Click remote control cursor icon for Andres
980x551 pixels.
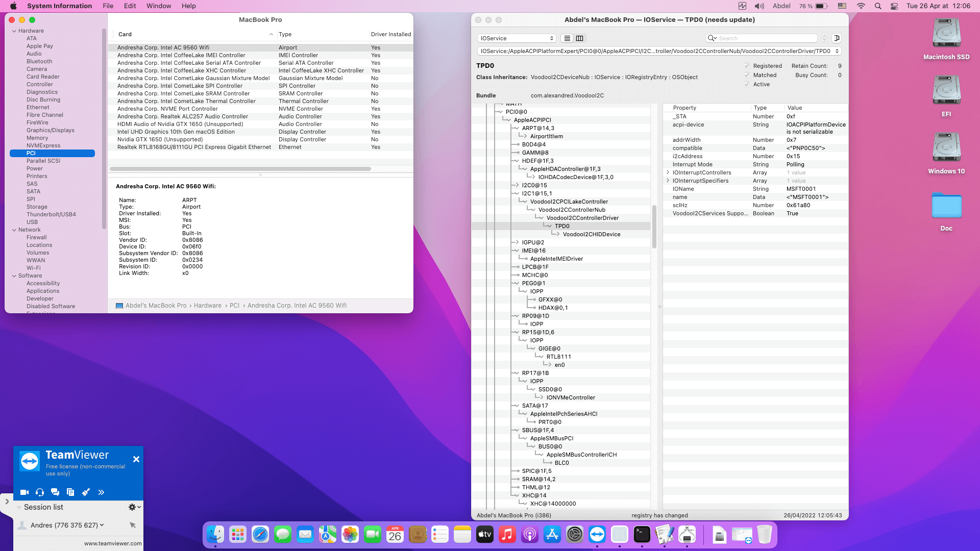coord(133,525)
